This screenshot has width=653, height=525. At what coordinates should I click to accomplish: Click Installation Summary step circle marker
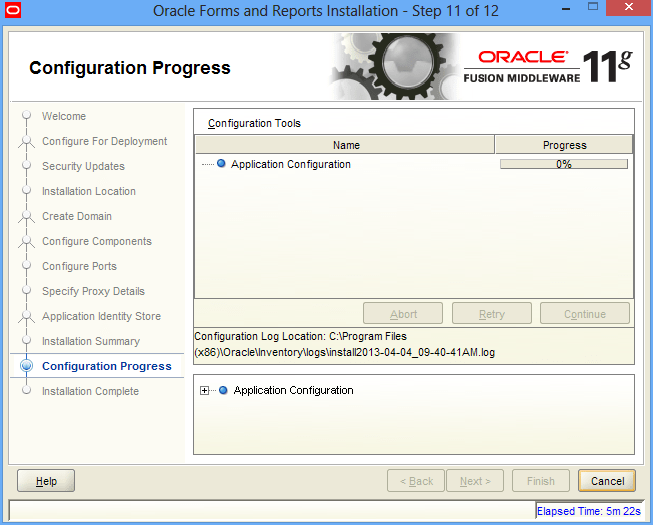click(x=27, y=340)
